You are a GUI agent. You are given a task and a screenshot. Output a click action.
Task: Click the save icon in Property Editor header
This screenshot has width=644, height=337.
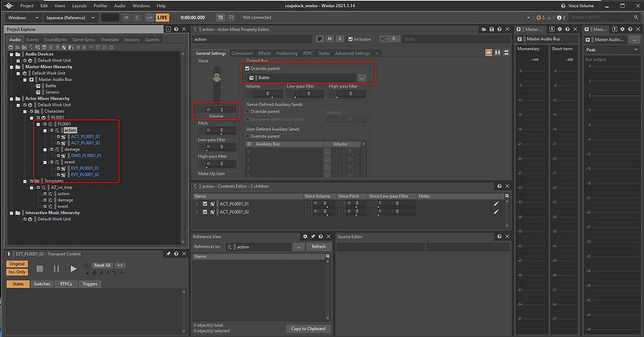coord(492,30)
